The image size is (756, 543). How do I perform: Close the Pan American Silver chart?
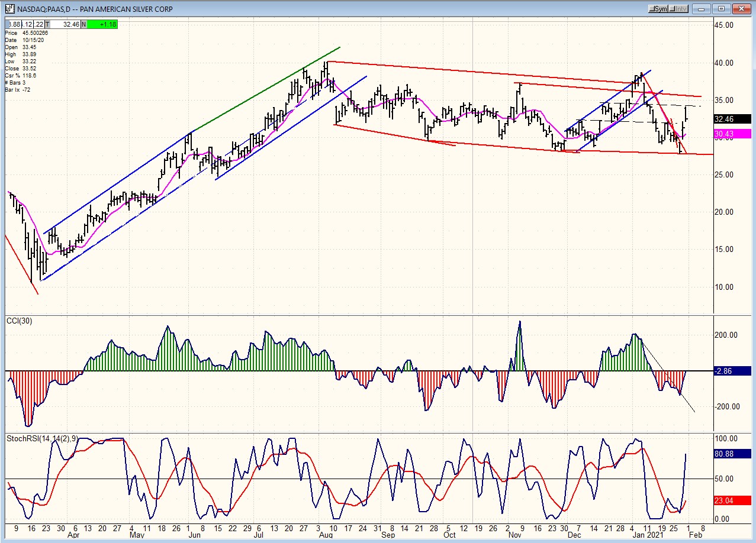pyautogui.click(x=741, y=9)
